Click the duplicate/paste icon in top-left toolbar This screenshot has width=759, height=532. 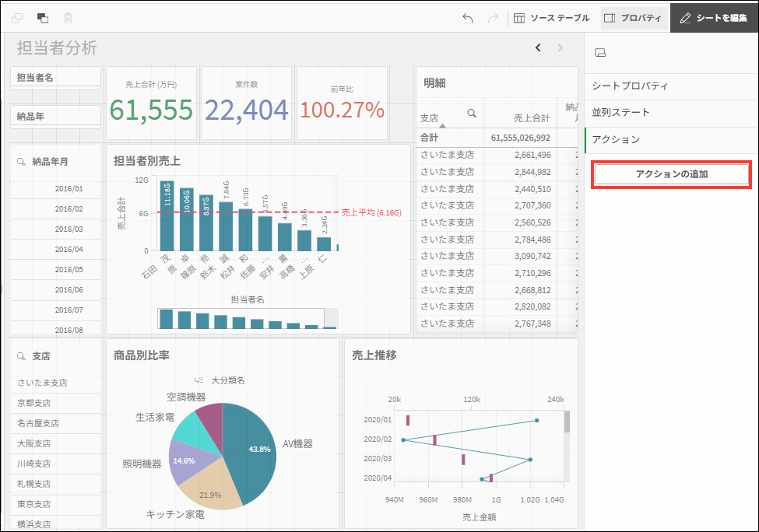[x=43, y=18]
